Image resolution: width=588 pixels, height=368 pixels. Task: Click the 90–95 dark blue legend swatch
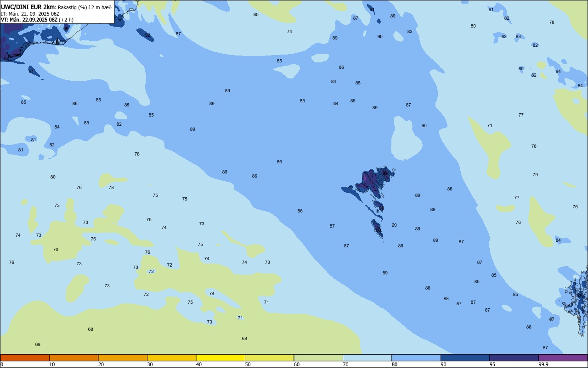pos(465,357)
